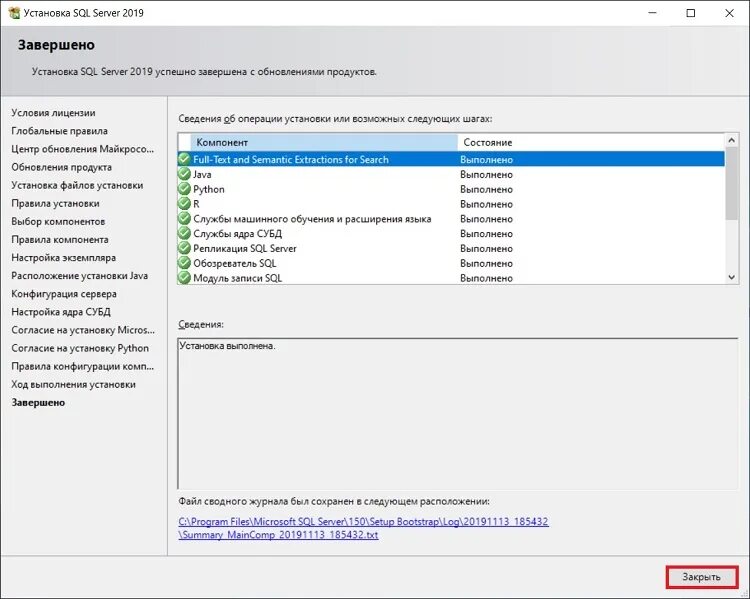
Task: Click the Настройка ядра СУБД step
Action: click(x=61, y=312)
